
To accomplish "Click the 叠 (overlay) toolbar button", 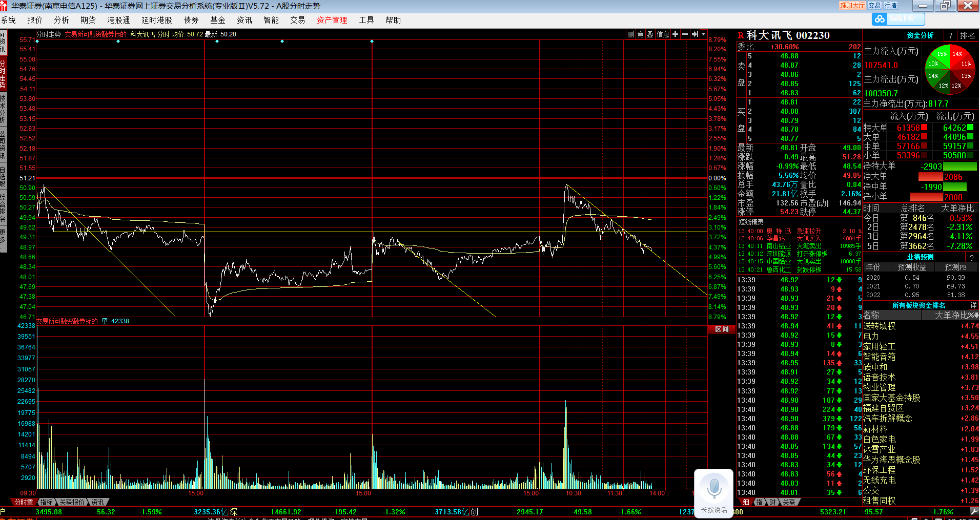I will pos(650,34).
